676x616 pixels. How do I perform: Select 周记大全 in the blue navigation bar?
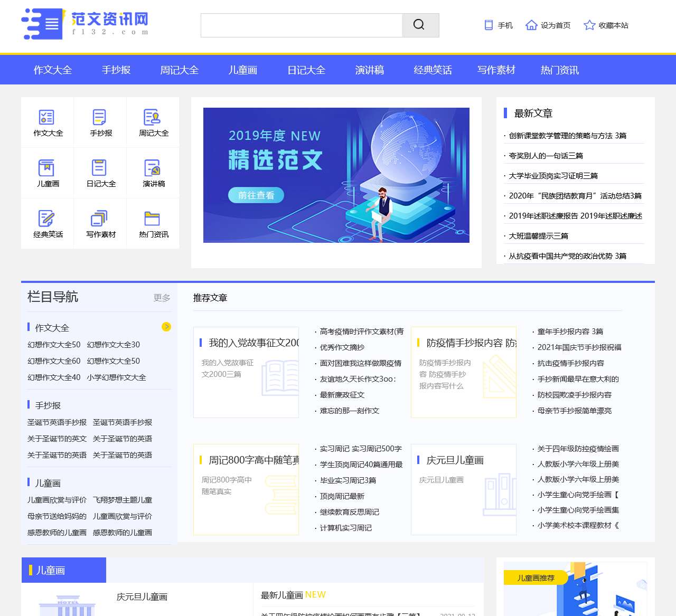pyautogui.click(x=180, y=70)
